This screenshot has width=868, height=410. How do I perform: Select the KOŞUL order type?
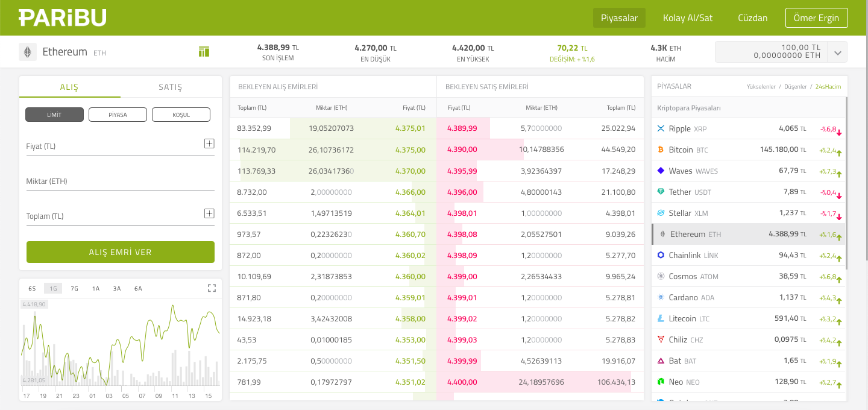click(x=181, y=115)
